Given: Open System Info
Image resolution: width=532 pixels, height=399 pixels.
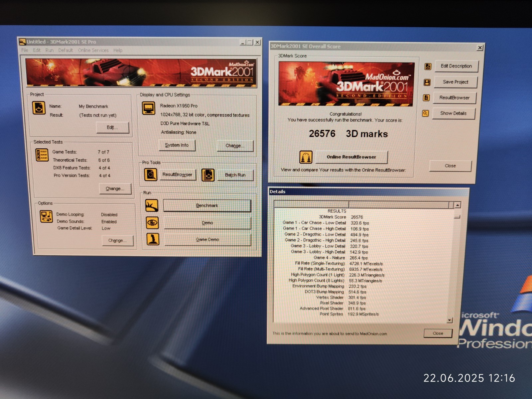Looking at the screenshot, I should pos(177,145).
